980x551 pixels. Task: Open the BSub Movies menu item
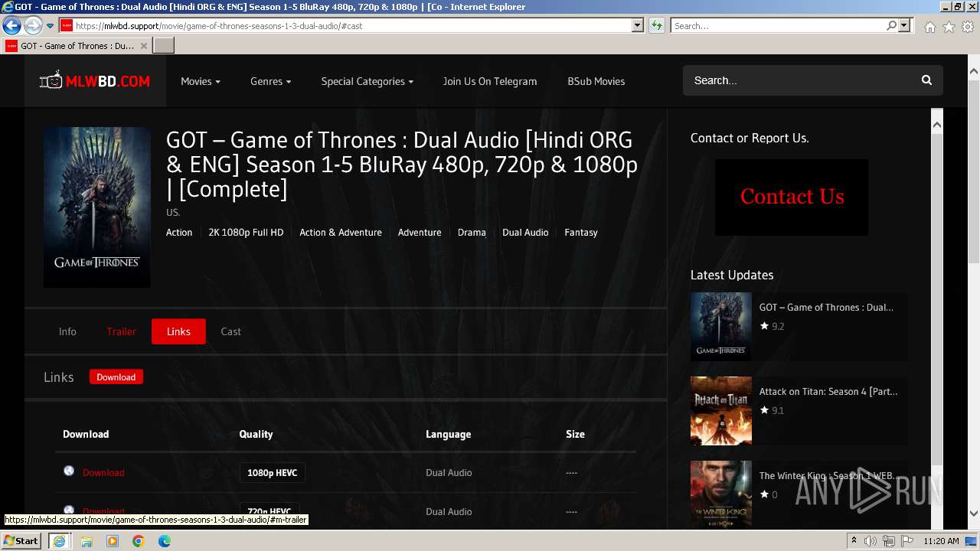(596, 81)
